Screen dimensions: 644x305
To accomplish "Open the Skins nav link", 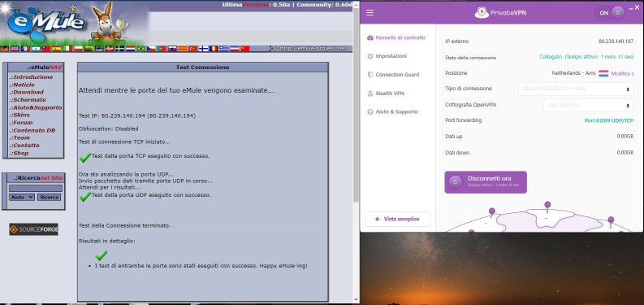I will pyautogui.click(x=19, y=115).
